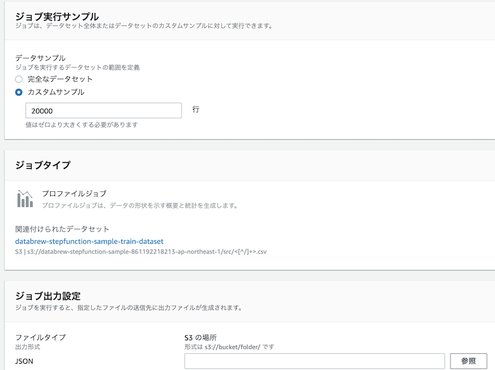Click the プロファイルジョブ label
The height and width of the screenshot is (370, 495).
tap(74, 194)
